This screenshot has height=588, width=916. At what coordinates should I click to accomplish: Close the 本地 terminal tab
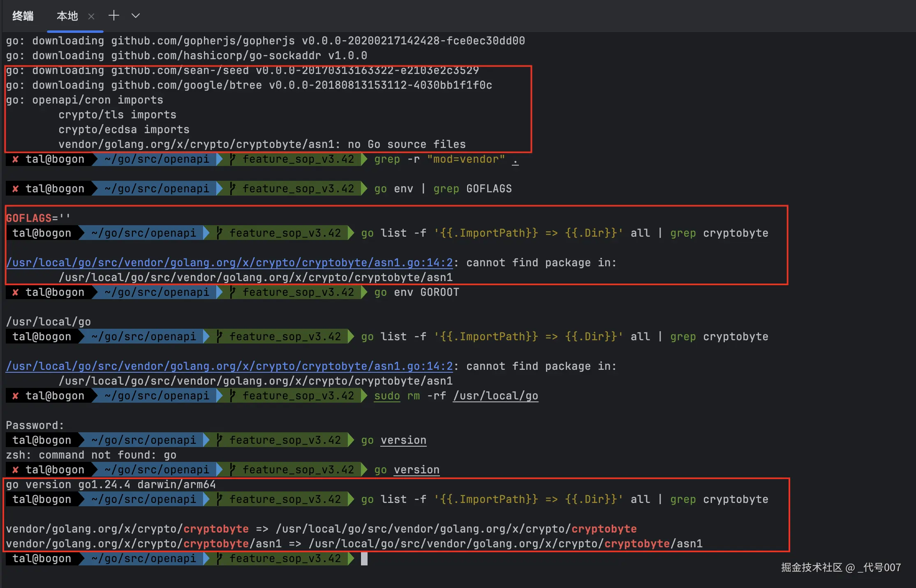91,16
